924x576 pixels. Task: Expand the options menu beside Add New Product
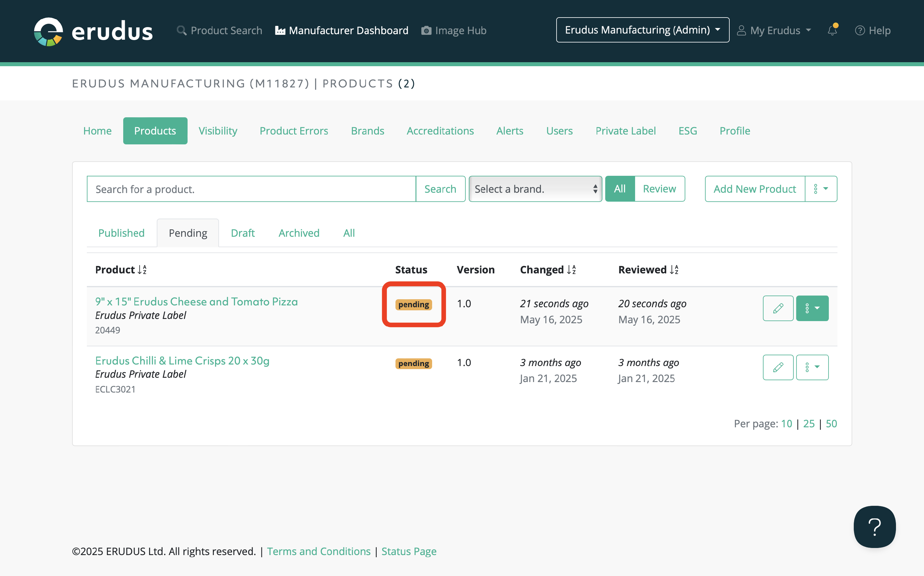[821, 189]
